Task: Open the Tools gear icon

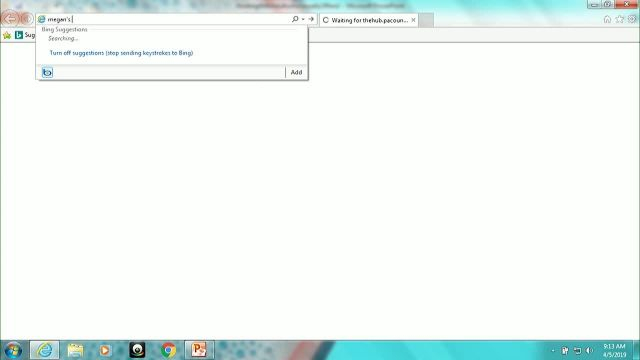Action: click(632, 19)
